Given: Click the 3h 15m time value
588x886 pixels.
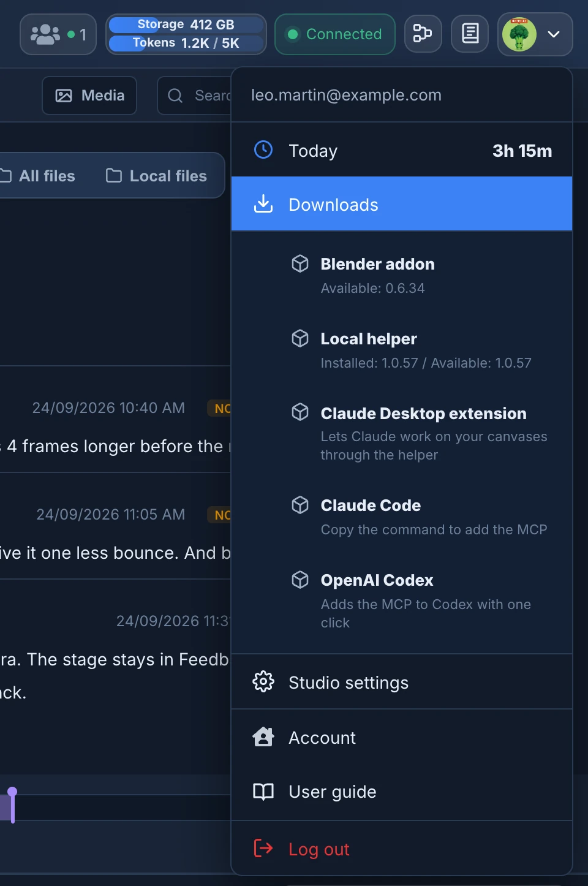Looking at the screenshot, I should 522,151.
